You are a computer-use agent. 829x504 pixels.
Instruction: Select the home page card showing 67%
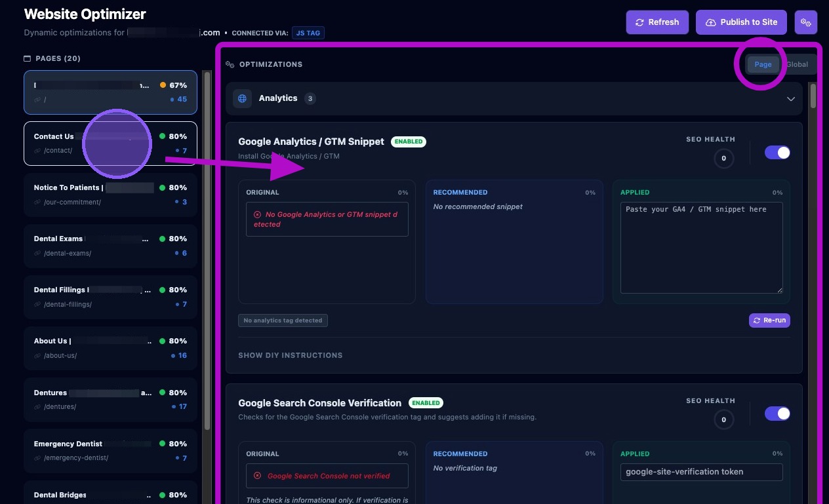pos(110,92)
